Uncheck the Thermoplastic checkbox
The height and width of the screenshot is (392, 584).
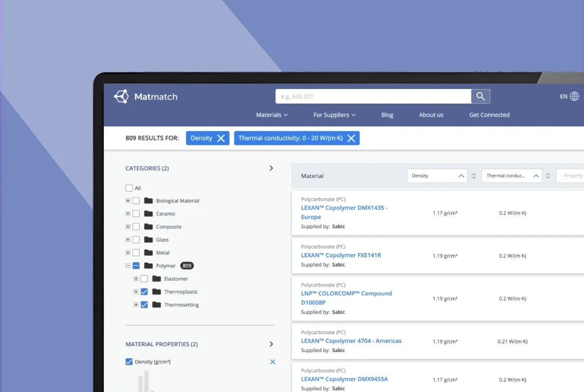144,292
